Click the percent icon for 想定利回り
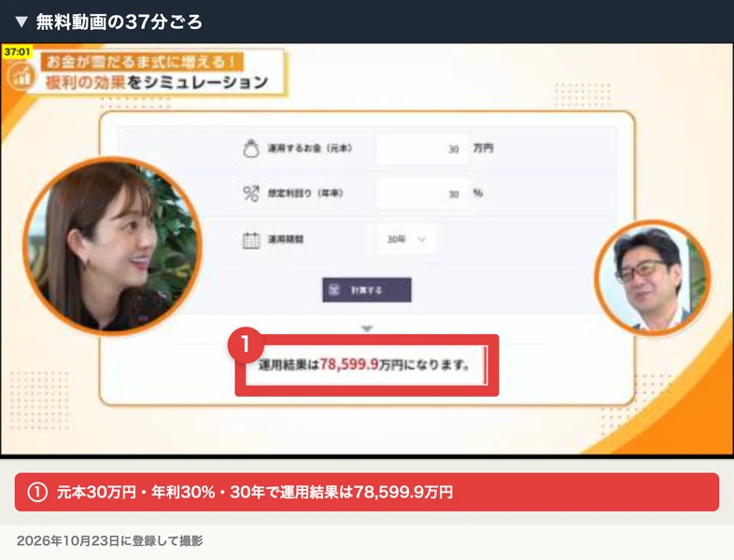This screenshot has height=560, width=734. pyautogui.click(x=251, y=193)
